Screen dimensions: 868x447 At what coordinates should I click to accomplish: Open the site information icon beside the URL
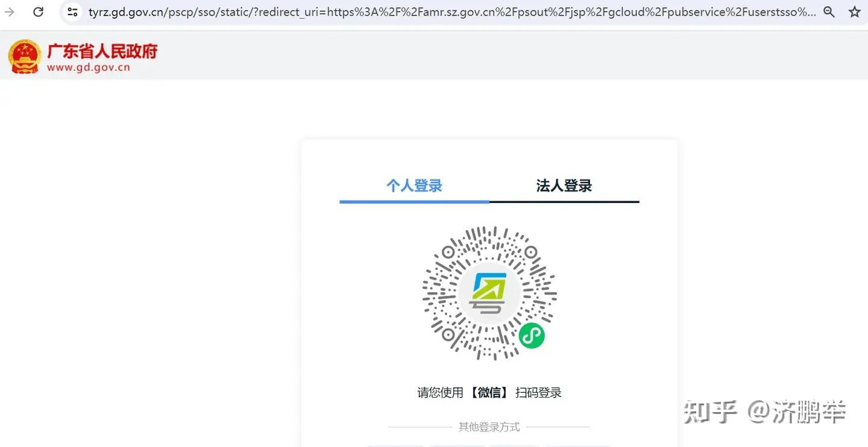point(73,11)
